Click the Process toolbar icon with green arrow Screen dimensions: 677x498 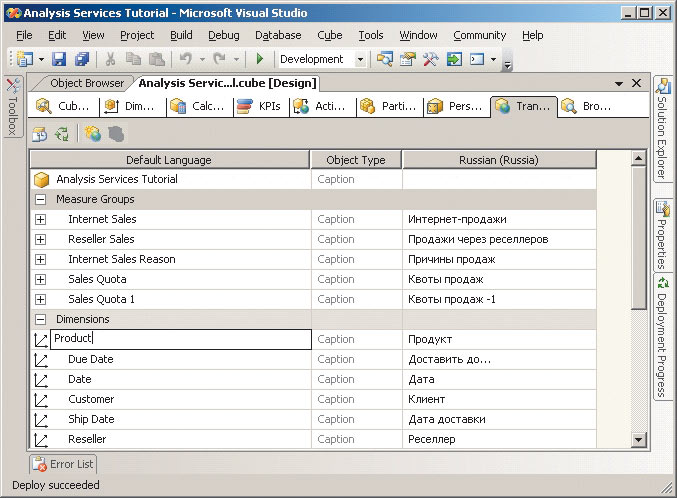coord(454,59)
